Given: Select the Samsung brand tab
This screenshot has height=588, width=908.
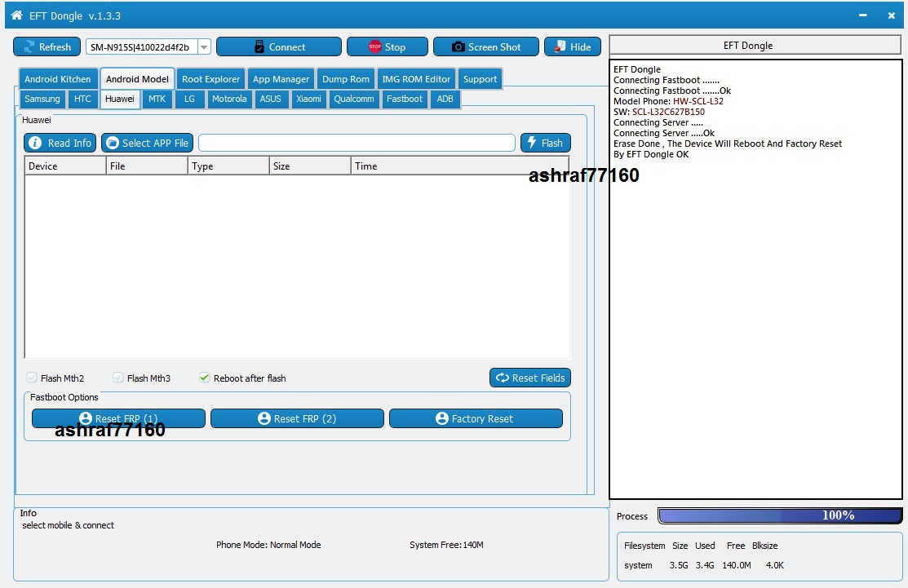Looking at the screenshot, I should (42, 99).
